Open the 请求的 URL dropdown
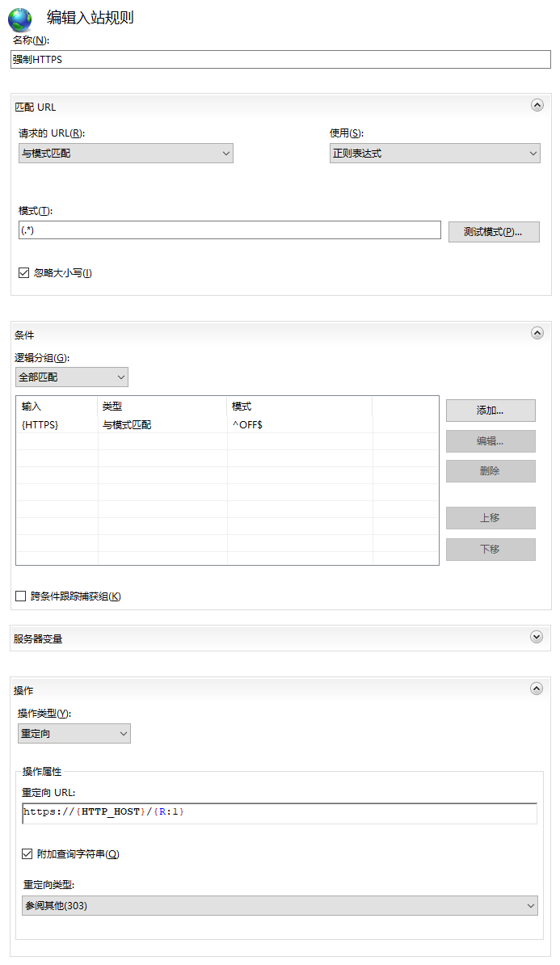The height and width of the screenshot is (965, 560). (x=125, y=154)
